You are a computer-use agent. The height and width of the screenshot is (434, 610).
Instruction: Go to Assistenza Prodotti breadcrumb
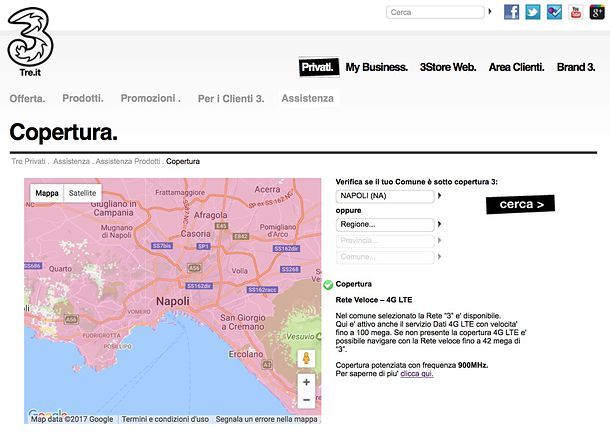128,161
